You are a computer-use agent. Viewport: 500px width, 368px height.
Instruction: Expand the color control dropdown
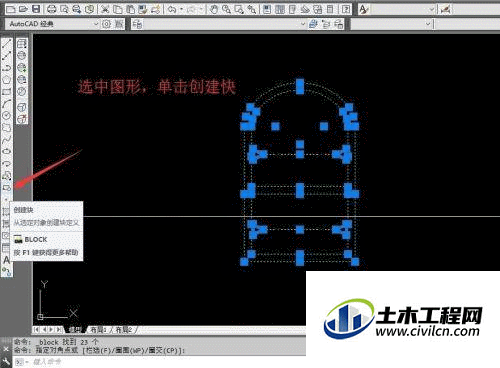click(x=428, y=24)
